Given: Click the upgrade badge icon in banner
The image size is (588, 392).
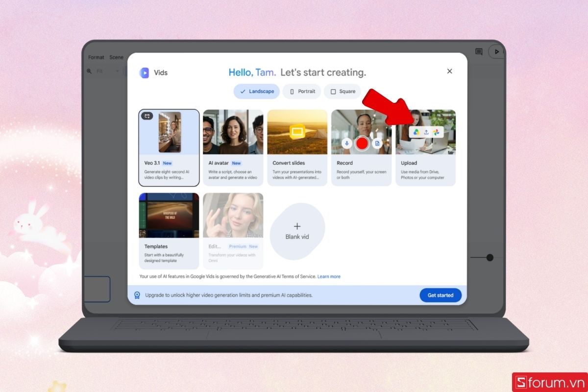Looking at the screenshot, I should point(137,295).
